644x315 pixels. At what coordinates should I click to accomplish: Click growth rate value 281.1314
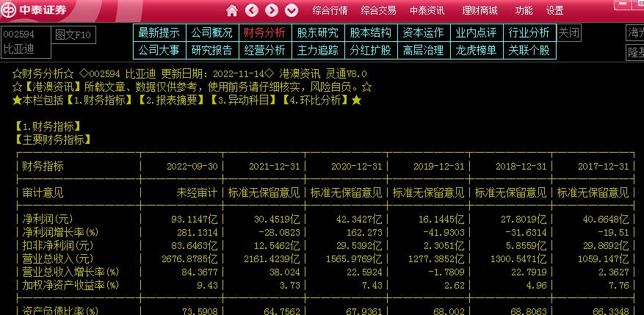pos(197,233)
